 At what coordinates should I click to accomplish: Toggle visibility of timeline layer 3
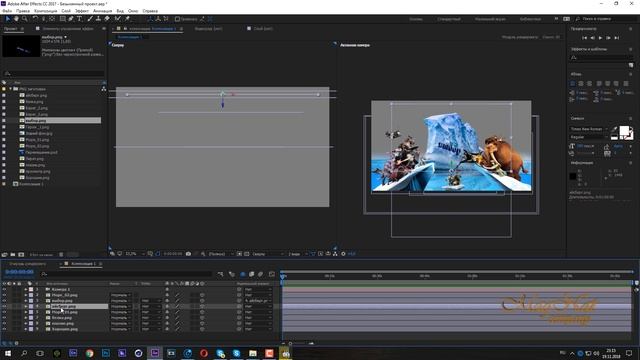4,301
